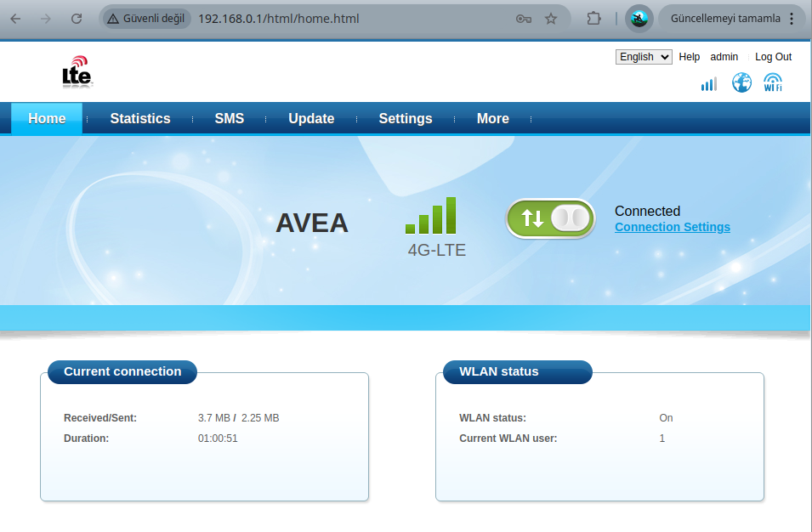Viewport: 812px width, 532px height.
Task: Open the Chrome three-dot menu
Action: pos(793,17)
